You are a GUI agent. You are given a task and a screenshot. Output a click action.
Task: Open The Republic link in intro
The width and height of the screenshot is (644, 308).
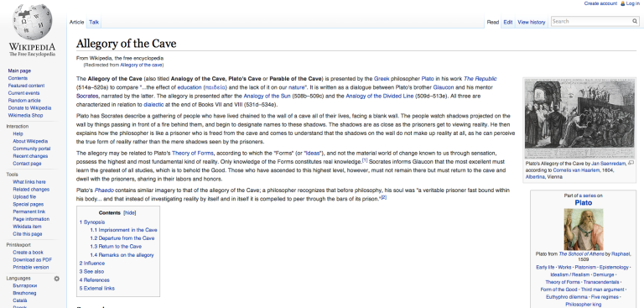(480, 79)
